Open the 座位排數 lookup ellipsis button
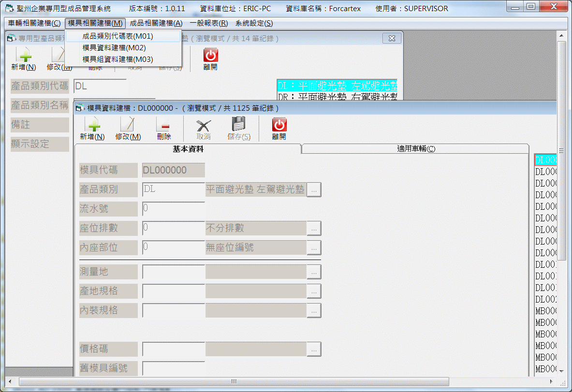The height and width of the screenshot is (392, 572). 314,229
